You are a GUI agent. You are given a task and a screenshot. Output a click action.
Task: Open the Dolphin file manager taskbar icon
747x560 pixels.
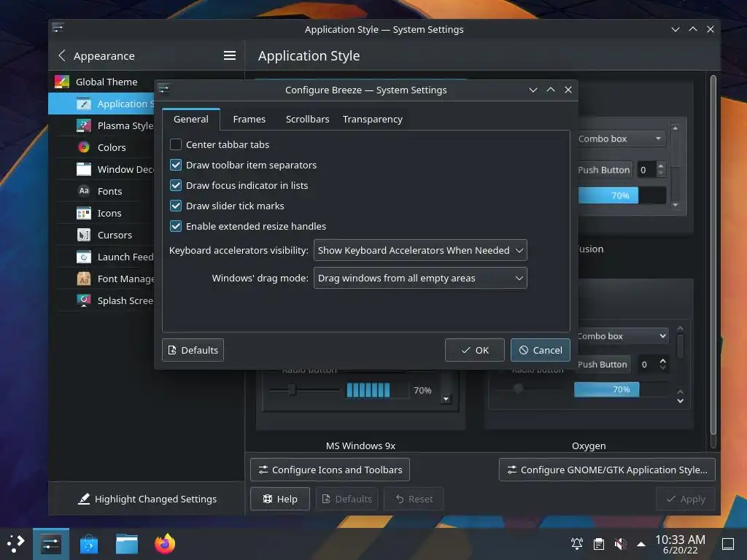click(x=127, y=544)
